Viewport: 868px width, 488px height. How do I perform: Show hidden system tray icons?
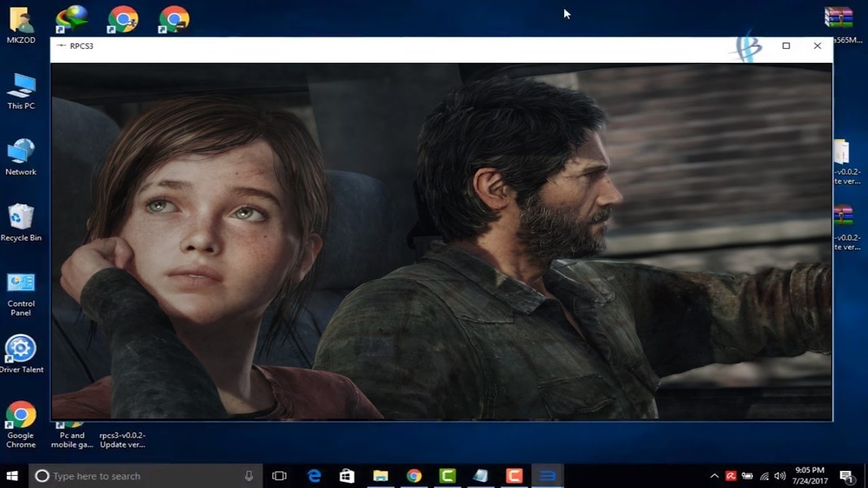pyautogui.click(x=714, y=476)
